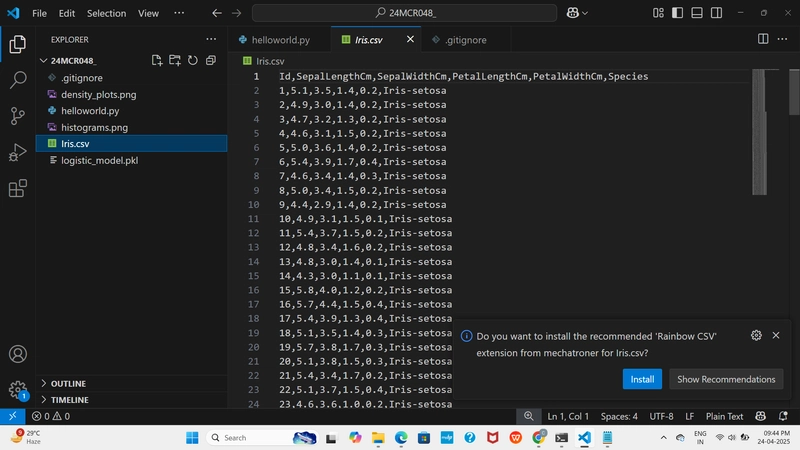Open Copilot status in status bar
This screenshot has height=450, width=800.
760,416
